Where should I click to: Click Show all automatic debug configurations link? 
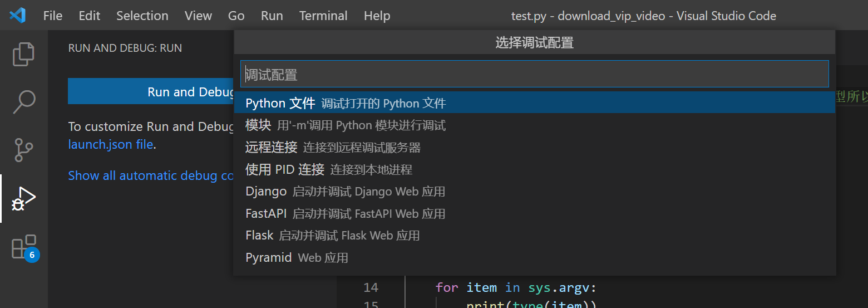point(151,175)
